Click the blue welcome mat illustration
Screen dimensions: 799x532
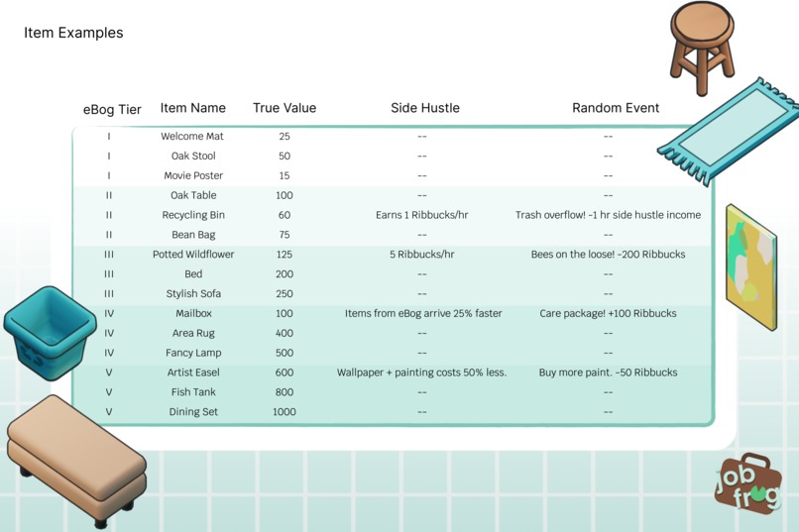coord(729,132)
